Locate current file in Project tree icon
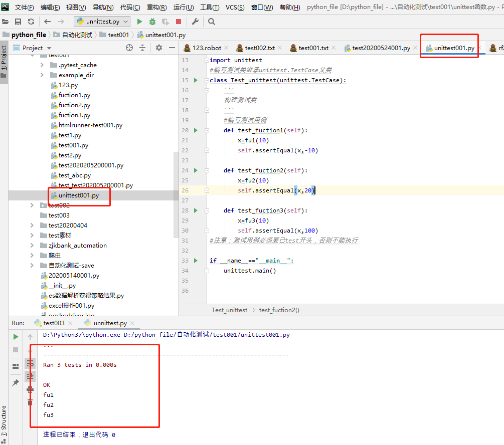The width and height of the screenshot is (504, 445). pos(129,48)
